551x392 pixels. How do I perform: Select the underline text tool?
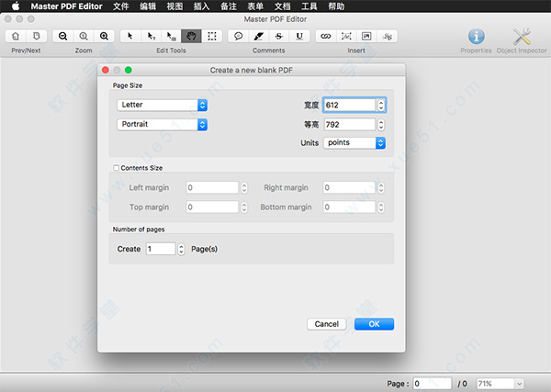[x=299, y=36]
